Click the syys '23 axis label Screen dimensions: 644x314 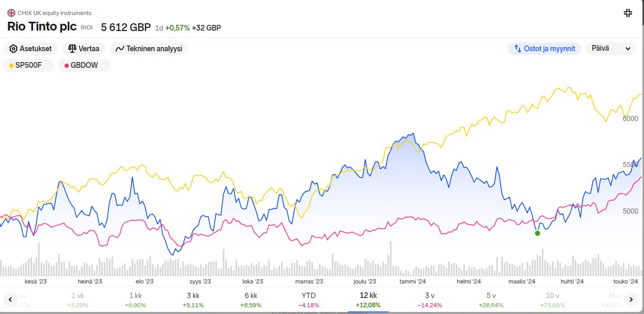(200, 281)
